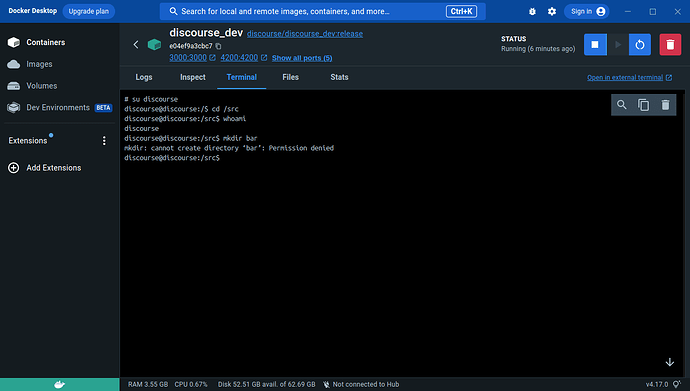Jump to bottom with the down arrow

tap(670, 362)
